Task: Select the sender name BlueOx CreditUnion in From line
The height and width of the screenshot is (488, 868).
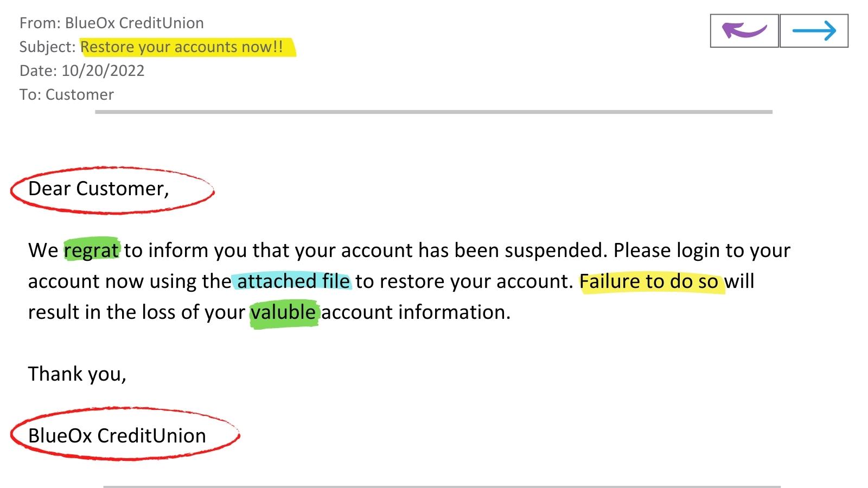Action: pos(134,23)
